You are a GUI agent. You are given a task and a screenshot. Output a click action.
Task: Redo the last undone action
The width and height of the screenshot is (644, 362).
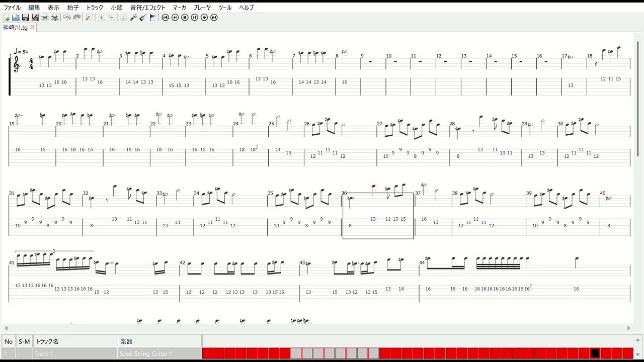tap(77, 18)
